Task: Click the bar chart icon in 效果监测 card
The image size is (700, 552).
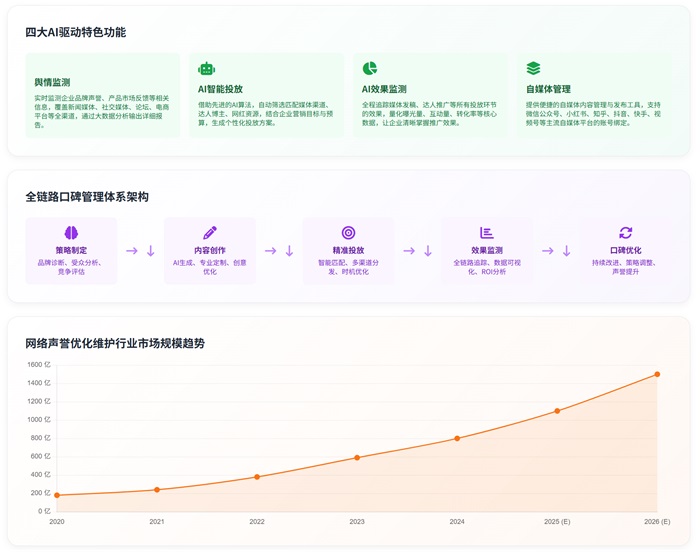Action: 487,232
